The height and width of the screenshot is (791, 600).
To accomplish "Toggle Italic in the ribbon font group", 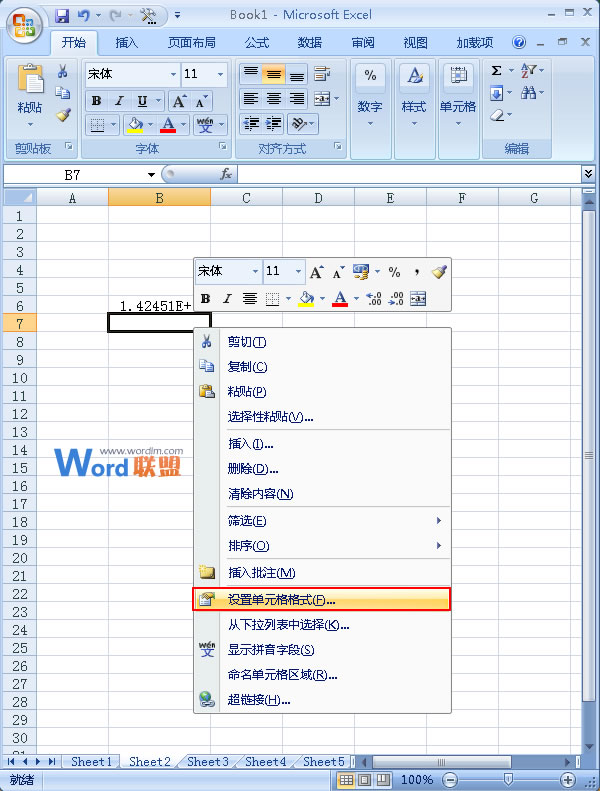I will click(119, 101).
